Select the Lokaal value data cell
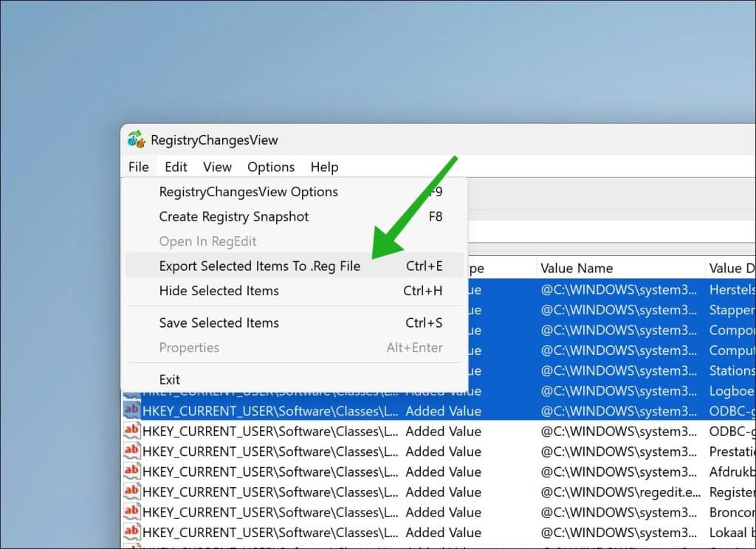 [732, 532]
